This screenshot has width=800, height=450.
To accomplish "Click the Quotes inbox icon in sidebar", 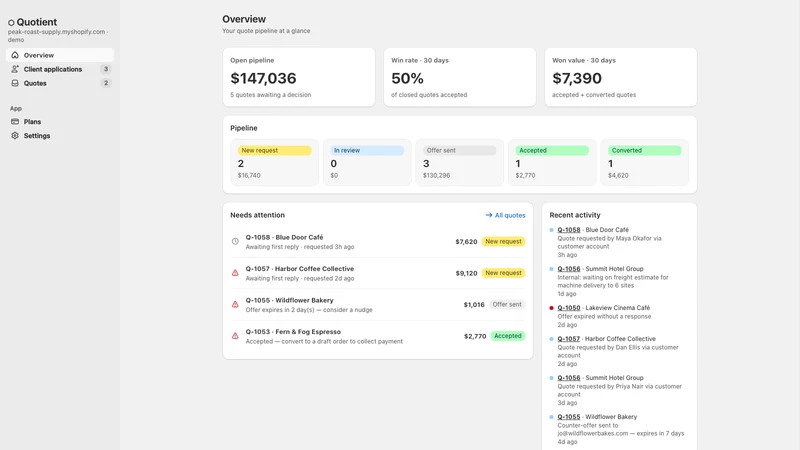I will click(x=15, y=83).
